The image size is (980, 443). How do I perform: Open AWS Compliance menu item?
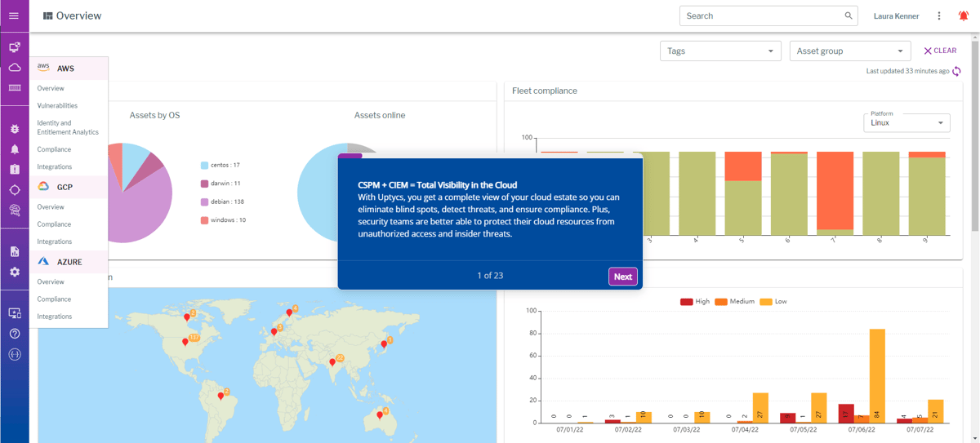click(x=54, y=149)
